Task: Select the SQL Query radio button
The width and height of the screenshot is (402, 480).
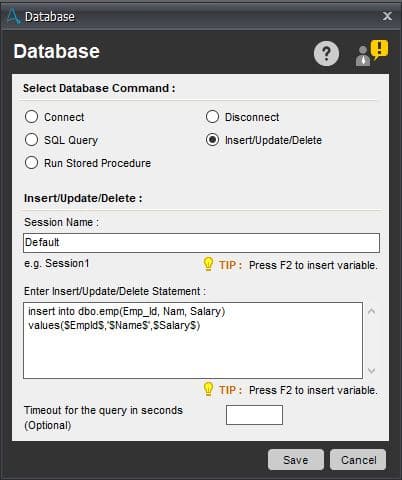Action: 31,140
